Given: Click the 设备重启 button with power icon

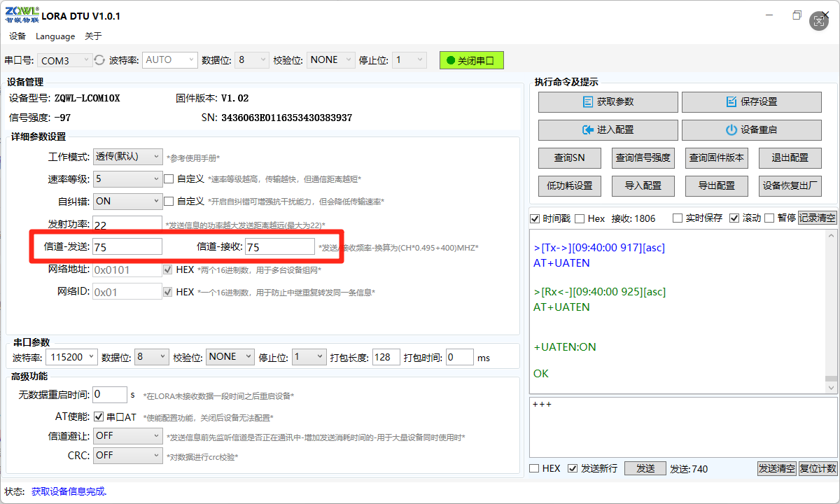Looking at the screenshot, I should click(x=751, y=130).
